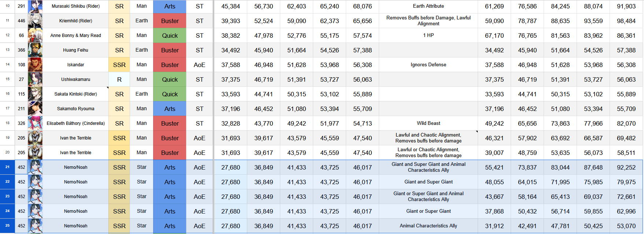Select row header 20
644x234 pixels.
(7, 153)
